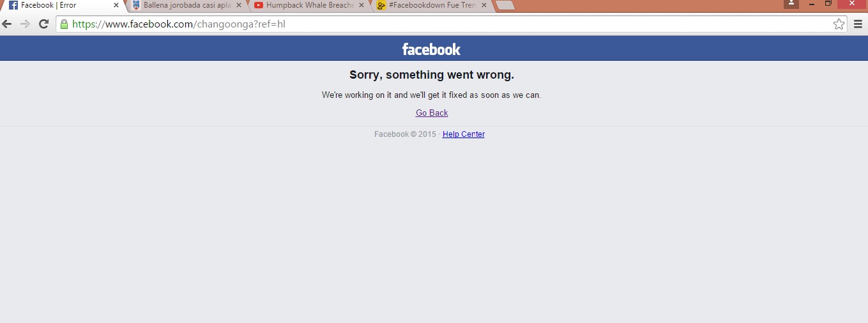The height and width of the screenshot is (323, 868).
Task: Click the green padlock security icon
Action: point(64,24)
